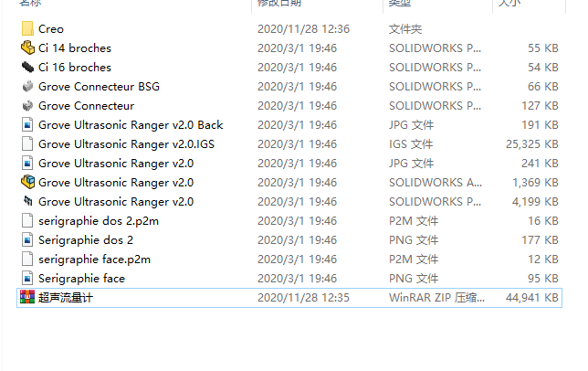
Task: Click the date 2020/11/28 12:35
Action: 303,298
